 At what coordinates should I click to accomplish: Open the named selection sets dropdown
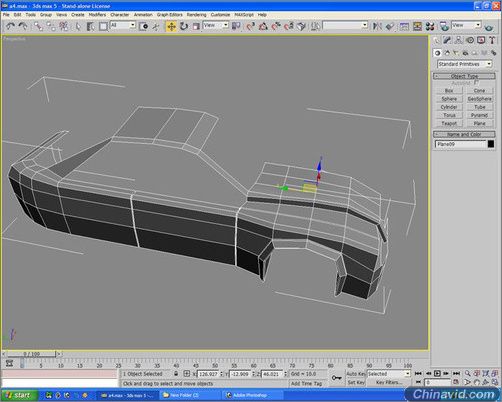coord(345,25)
